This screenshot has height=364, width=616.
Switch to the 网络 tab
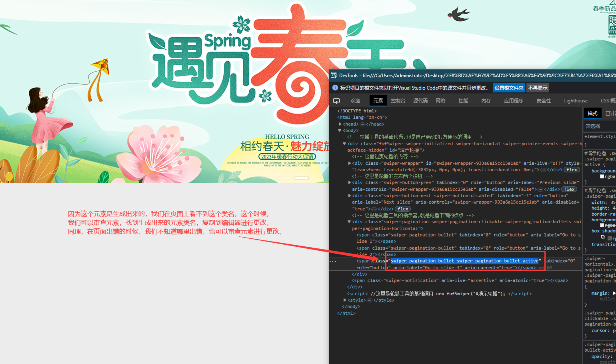440,101
